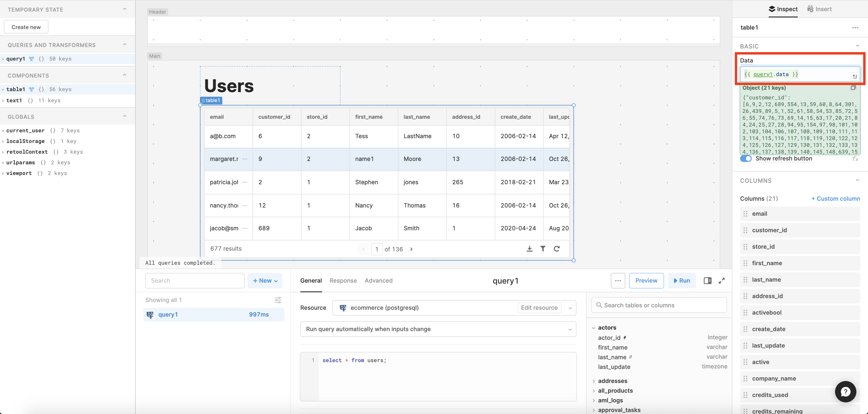Image resolution: width=868 pixels, height=414 pixels.
Task: Collapse the Globals section
Action: point(125,116)
